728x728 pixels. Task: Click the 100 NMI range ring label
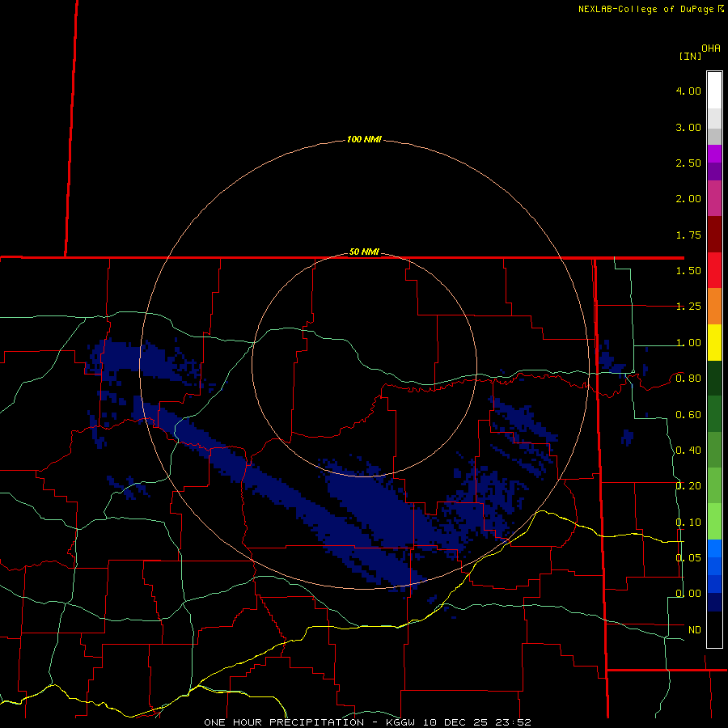[364, 139]
